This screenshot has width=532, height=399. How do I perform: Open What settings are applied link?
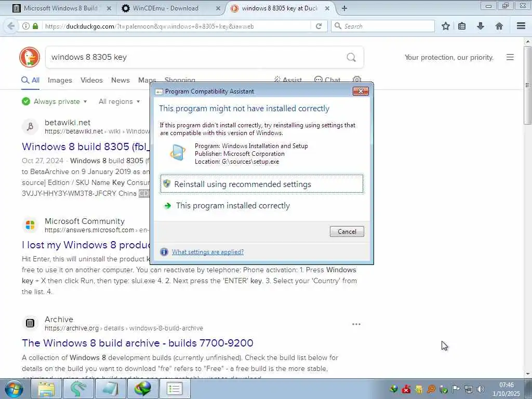[208, 252]
